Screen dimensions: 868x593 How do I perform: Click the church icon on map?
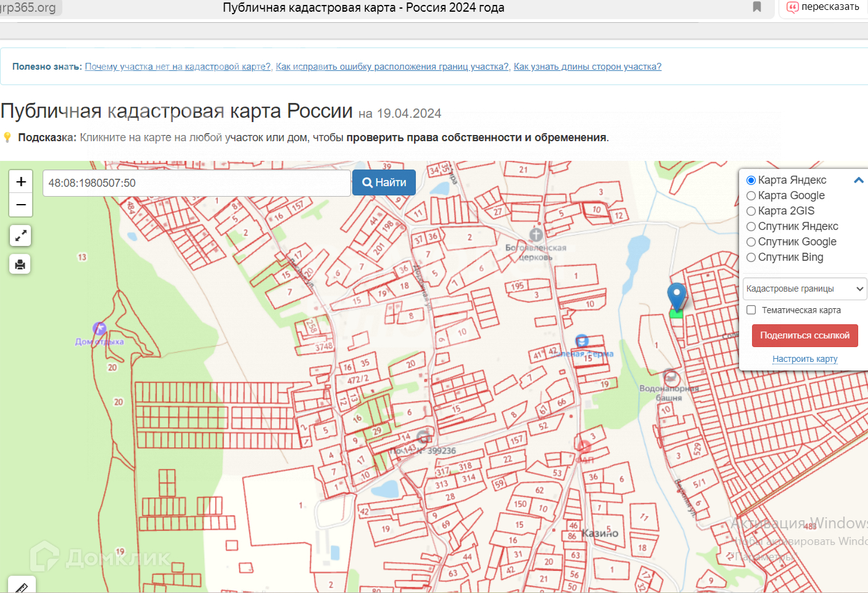(536, 235)
